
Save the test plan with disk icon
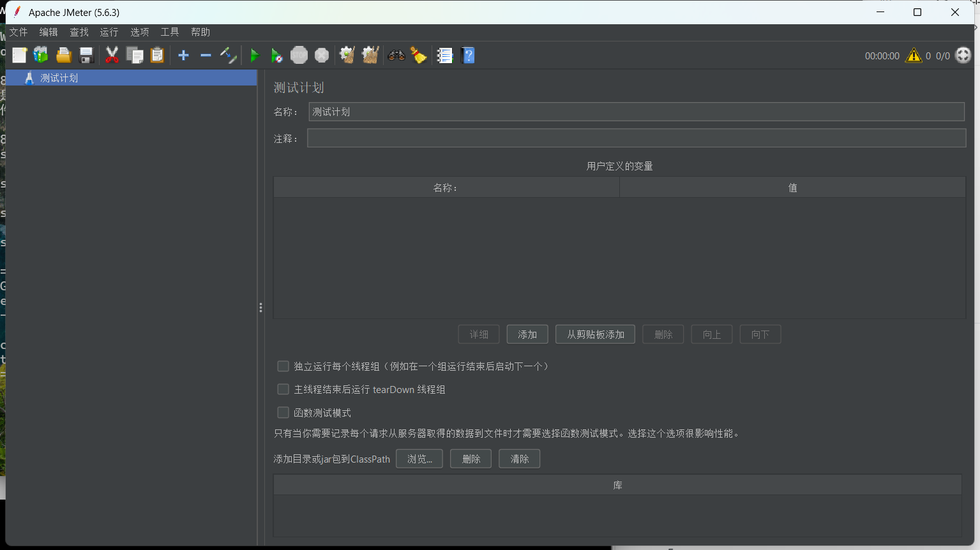(x=86, y=56)
